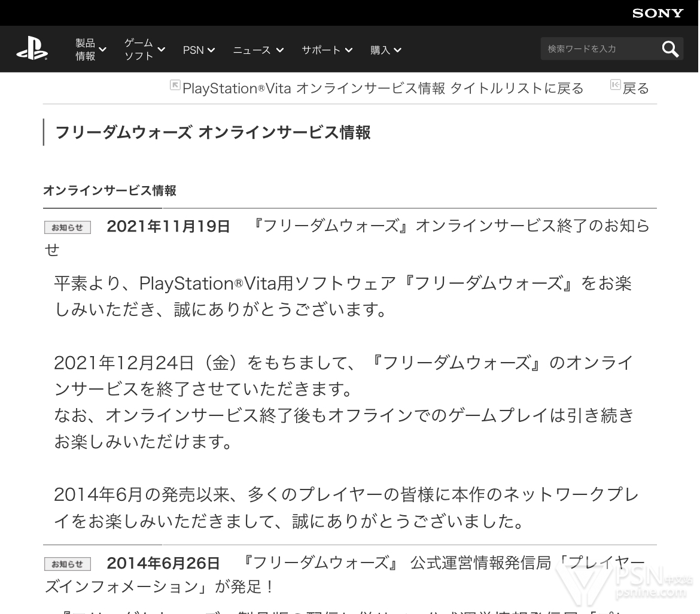Click the お知らせ badge for 2021年11月19日
This screenshot has width=700, height=614.
click(68, 227)
